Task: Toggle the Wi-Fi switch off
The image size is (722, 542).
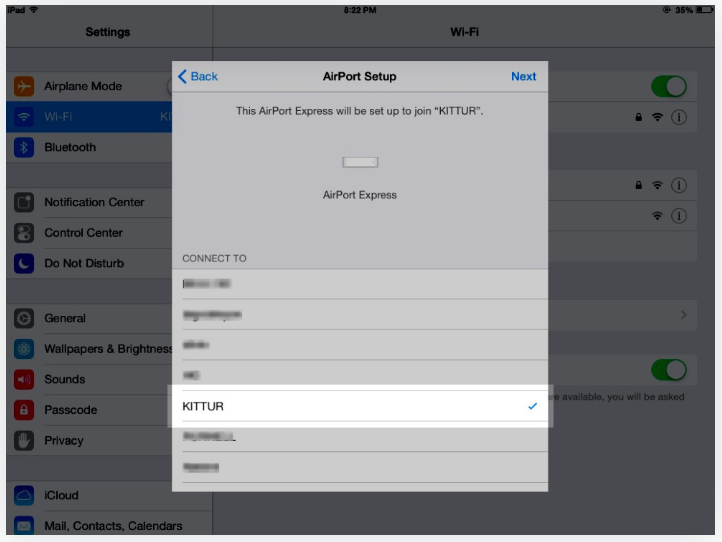Action: 669,86
